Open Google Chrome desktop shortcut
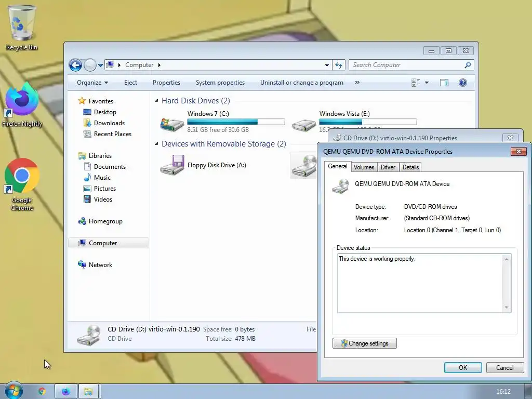532x399 pixels. pos(22,184)
